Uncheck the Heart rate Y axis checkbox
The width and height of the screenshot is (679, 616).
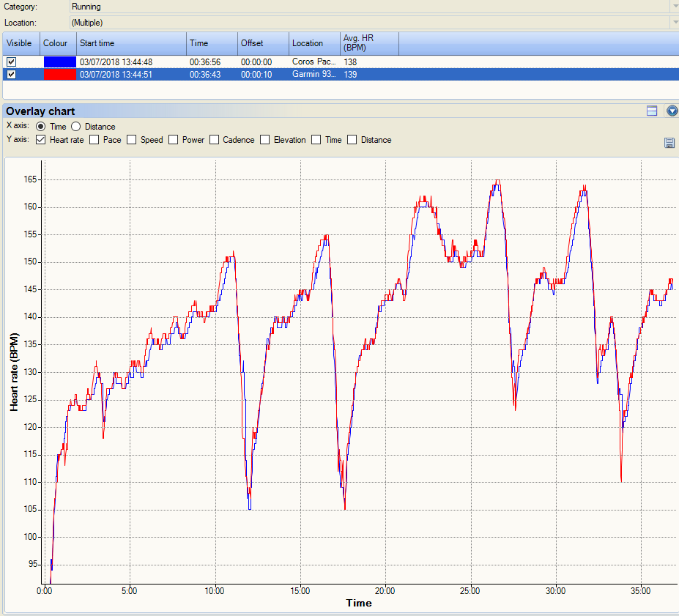41,139
